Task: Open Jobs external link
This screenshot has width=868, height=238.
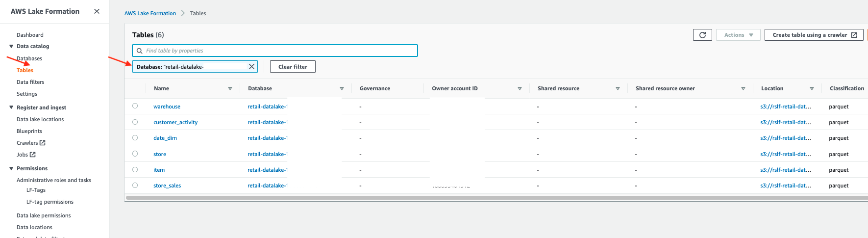Action: click(x=26, y=155)
